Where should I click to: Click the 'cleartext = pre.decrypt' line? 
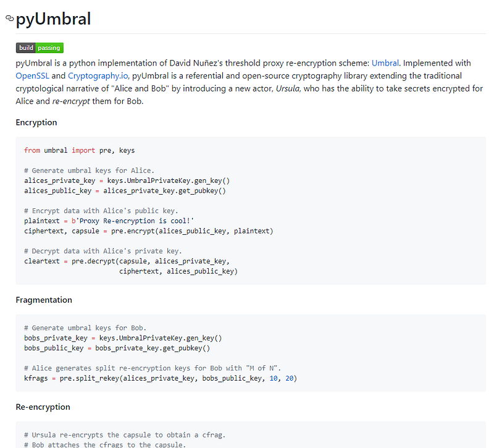(x=127, y=261)
